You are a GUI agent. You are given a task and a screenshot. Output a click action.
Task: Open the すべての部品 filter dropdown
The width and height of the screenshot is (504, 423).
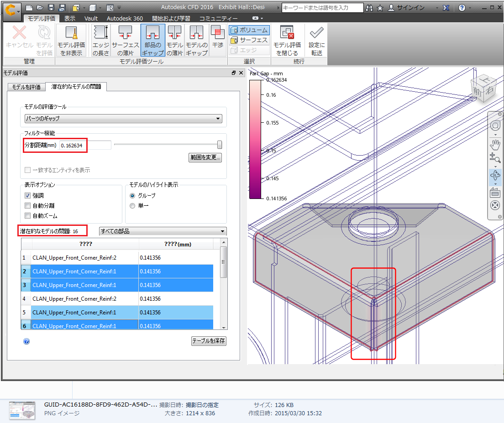(163, 231)
